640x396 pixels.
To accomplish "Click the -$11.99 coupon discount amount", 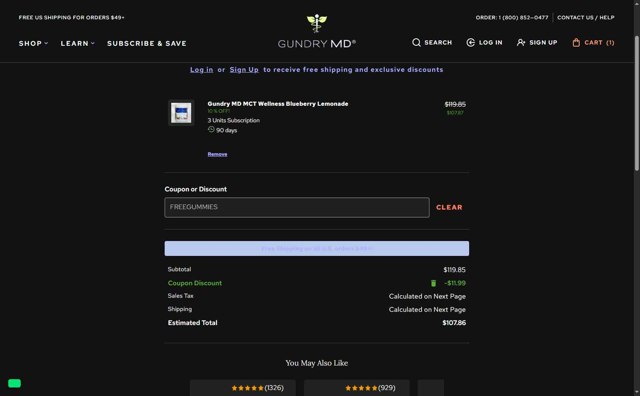I will 455,283.
